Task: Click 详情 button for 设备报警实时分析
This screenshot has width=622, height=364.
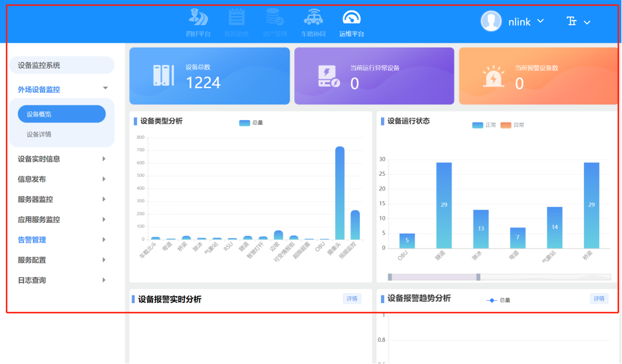Action: [x=352, y=298]
